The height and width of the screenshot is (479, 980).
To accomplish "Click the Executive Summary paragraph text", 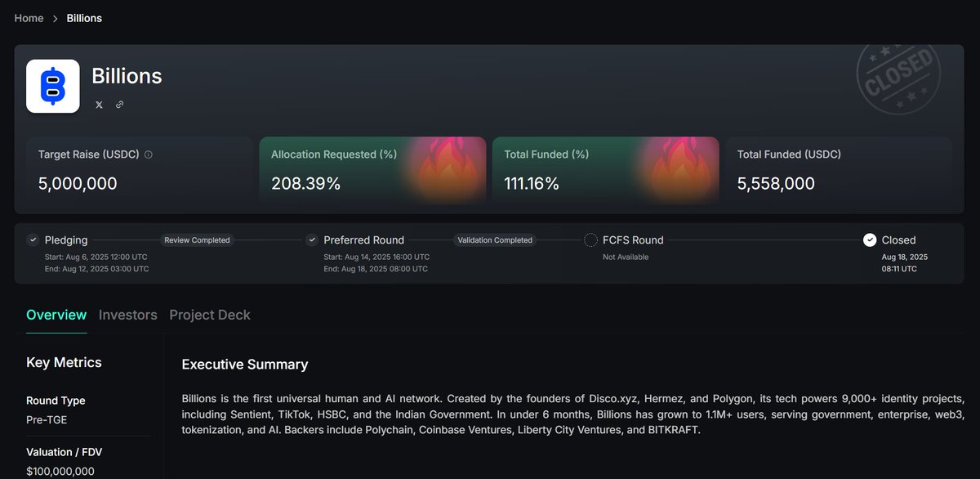I will 573,414.
